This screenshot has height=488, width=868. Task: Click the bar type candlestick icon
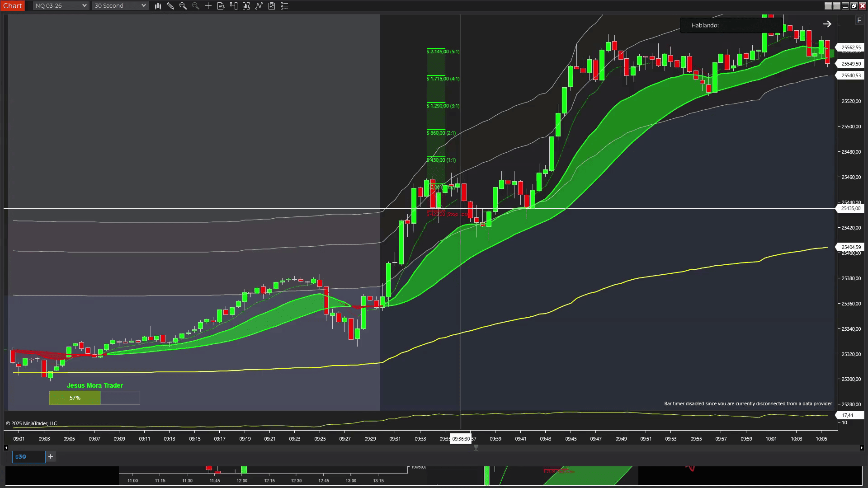[x=158, y=6]
